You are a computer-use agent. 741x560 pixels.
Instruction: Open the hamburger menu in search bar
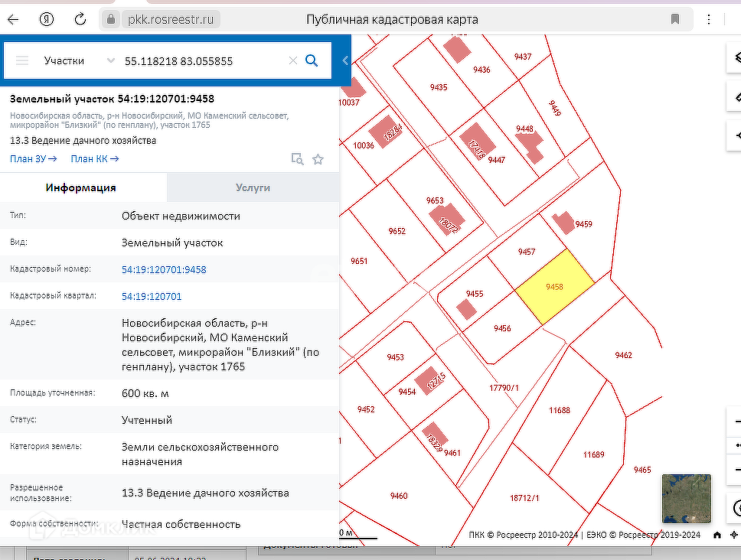tap(22, 60)
